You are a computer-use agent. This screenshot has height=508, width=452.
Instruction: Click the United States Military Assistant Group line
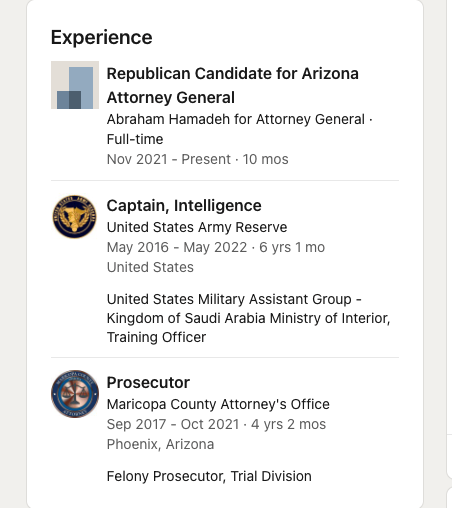pos(234,299)
